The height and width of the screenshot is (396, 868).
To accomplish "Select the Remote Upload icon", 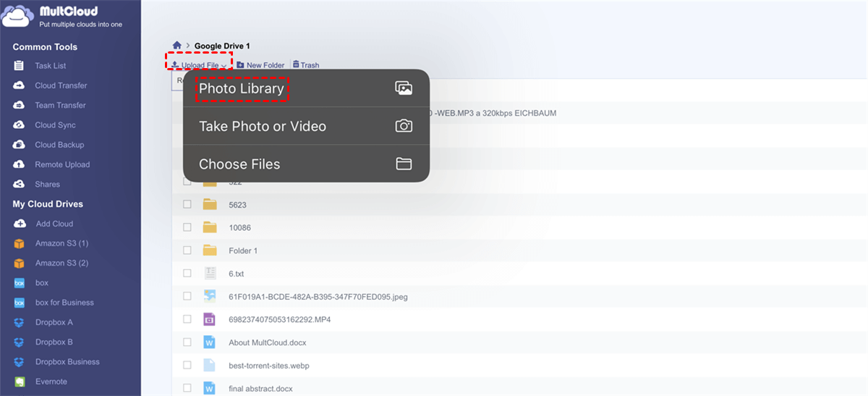I will [x=20, y=164].
